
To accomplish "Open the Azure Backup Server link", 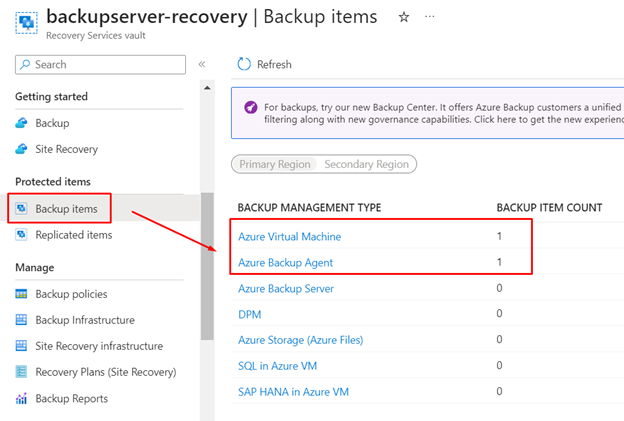I will click(286, 288).
